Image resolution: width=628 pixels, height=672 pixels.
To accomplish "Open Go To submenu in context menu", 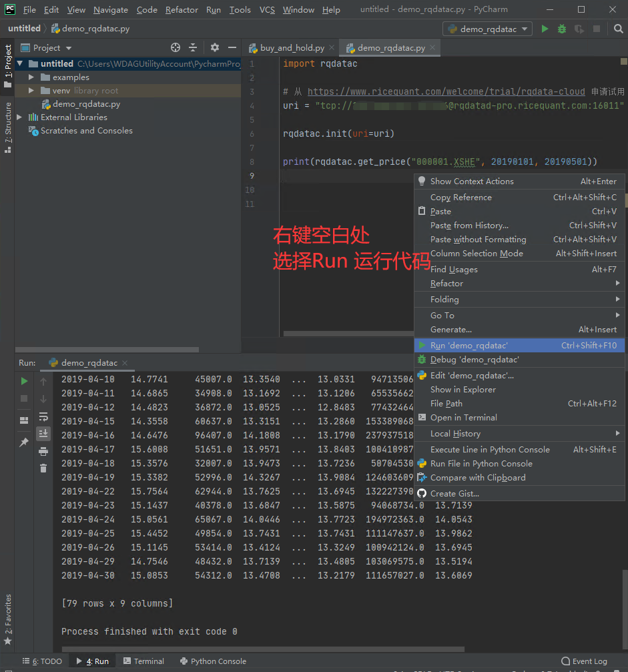I will point(519,315).
